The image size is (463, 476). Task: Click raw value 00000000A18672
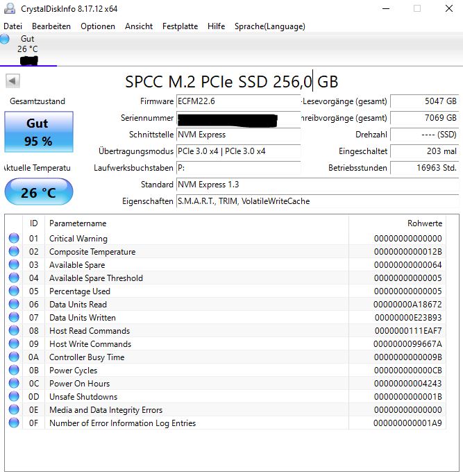pyautogui.click(x=407, y=305)
